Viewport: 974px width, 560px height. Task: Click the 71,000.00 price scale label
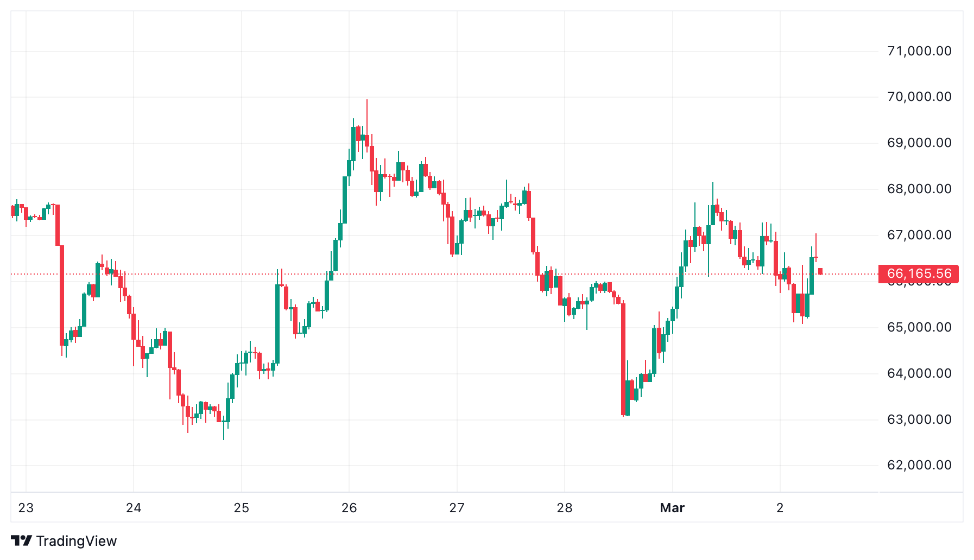pos(919,51)
